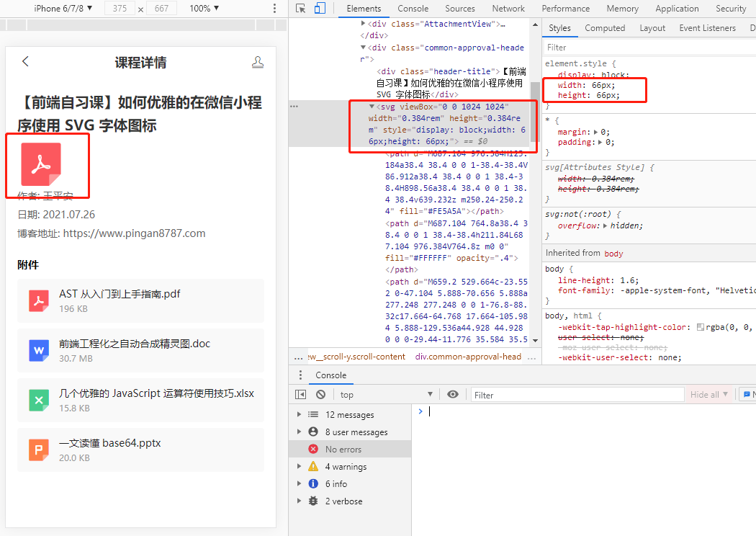Image resolution: width=756 pixels, height=536 pixels.
Task: Collapse the selected svg viewBox node
Action: point(372,106)
